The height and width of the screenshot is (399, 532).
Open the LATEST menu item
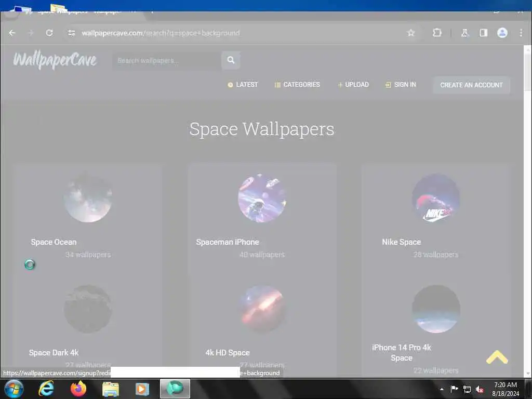243,85
